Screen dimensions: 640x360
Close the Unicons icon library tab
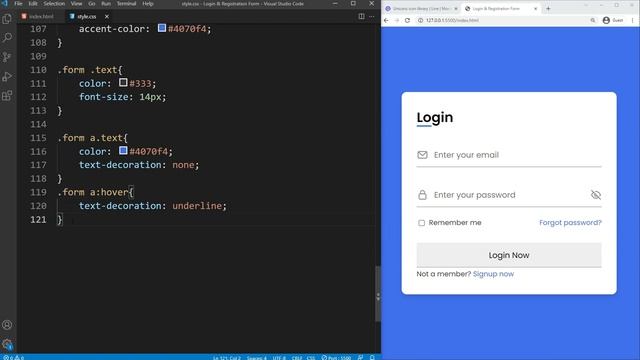pyautogui.click(x=456, y=9)
